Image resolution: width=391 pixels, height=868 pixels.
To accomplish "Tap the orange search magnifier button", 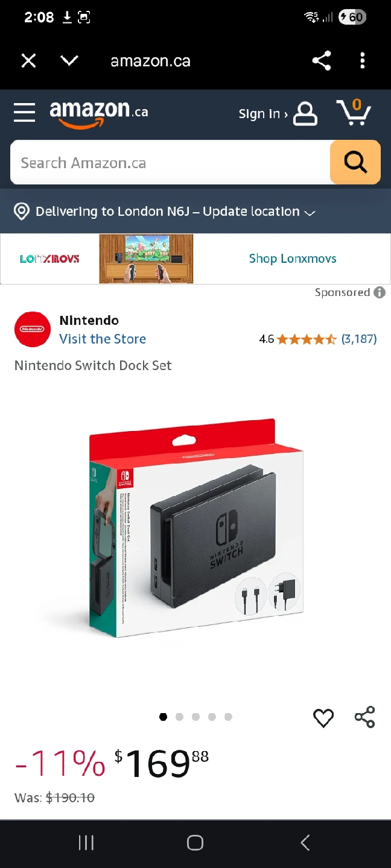I will pyautogui.click(x=355, y=162).
